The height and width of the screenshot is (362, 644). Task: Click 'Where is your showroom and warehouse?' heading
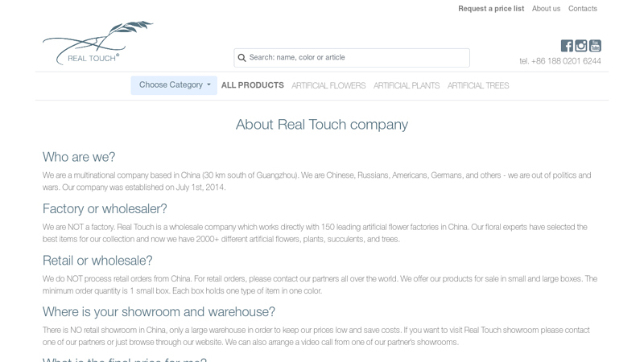159,311
